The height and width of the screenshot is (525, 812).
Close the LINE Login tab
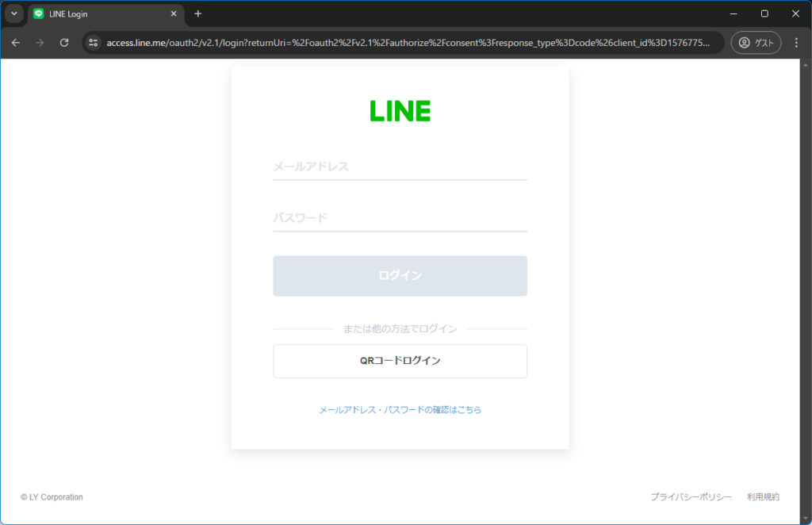coord(174,14)
